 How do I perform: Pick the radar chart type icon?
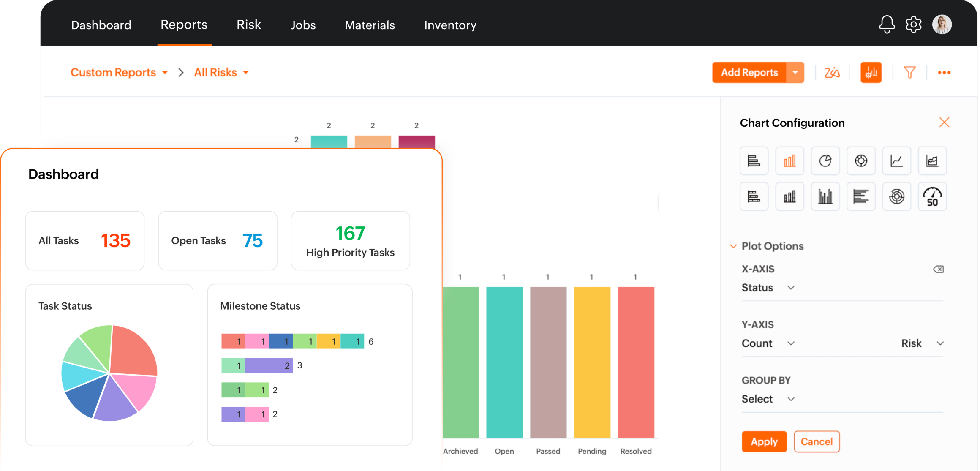tap(896, 196)
